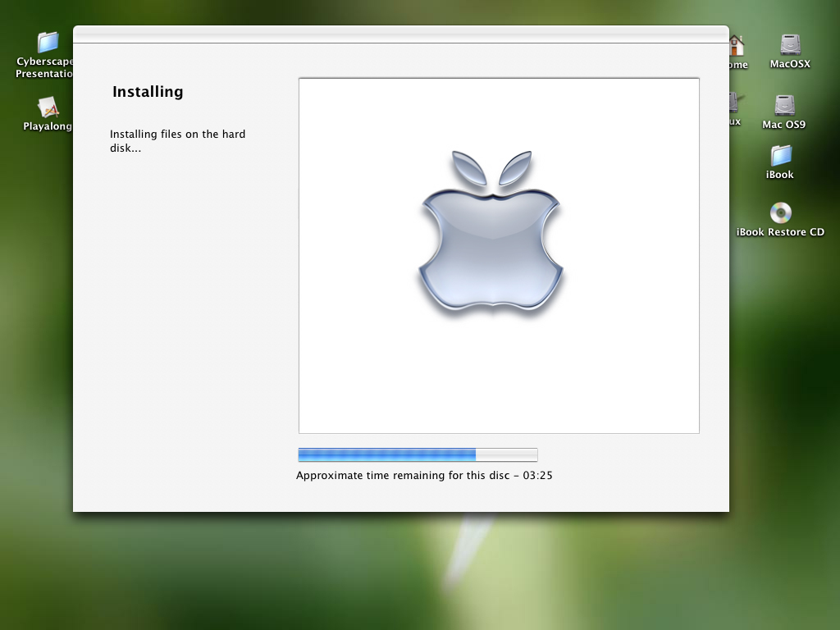Open the iBook folder icon
Viewport: 840px width, 630px height.
(x=781, y=155)
